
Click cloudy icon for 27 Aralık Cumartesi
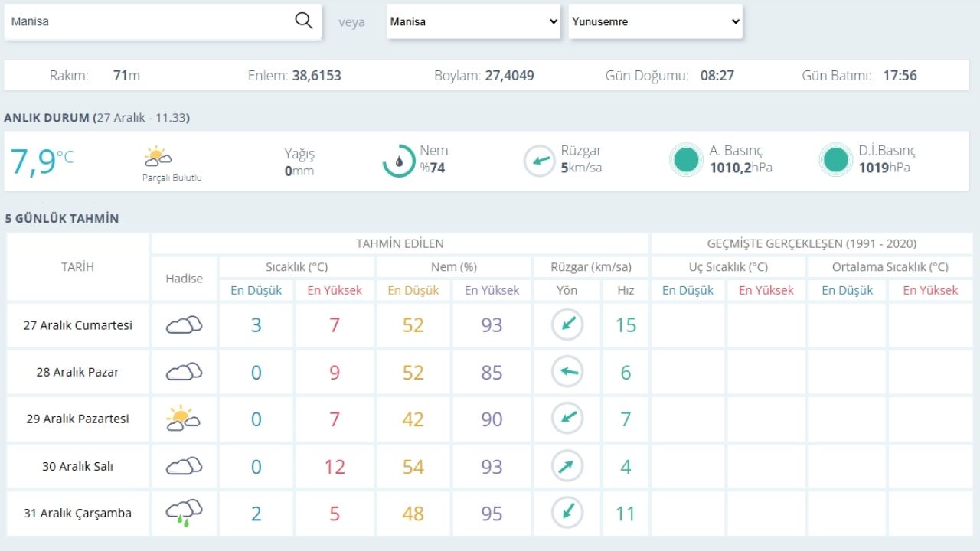coord(184,325)
